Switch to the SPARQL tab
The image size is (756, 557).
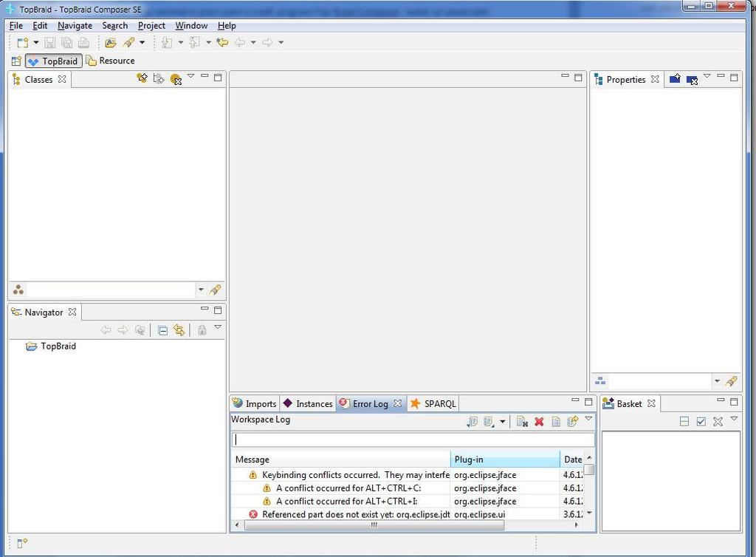point(433,403)
